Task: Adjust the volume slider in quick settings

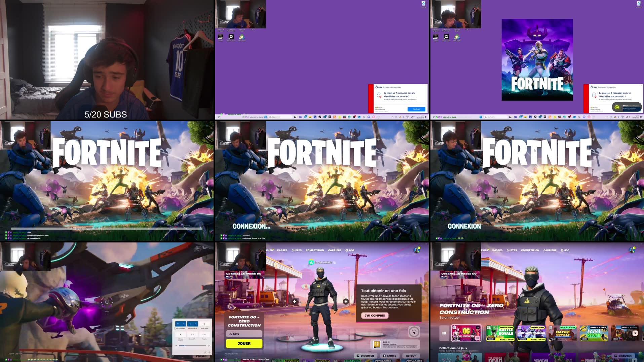Action: 193,345
